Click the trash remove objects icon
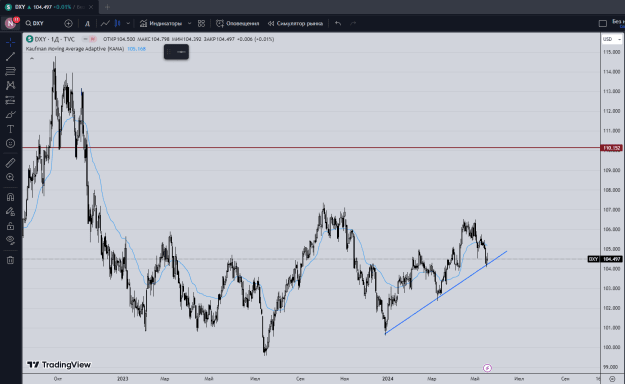Viewport: 625px width, 384px height. [10, 260]
